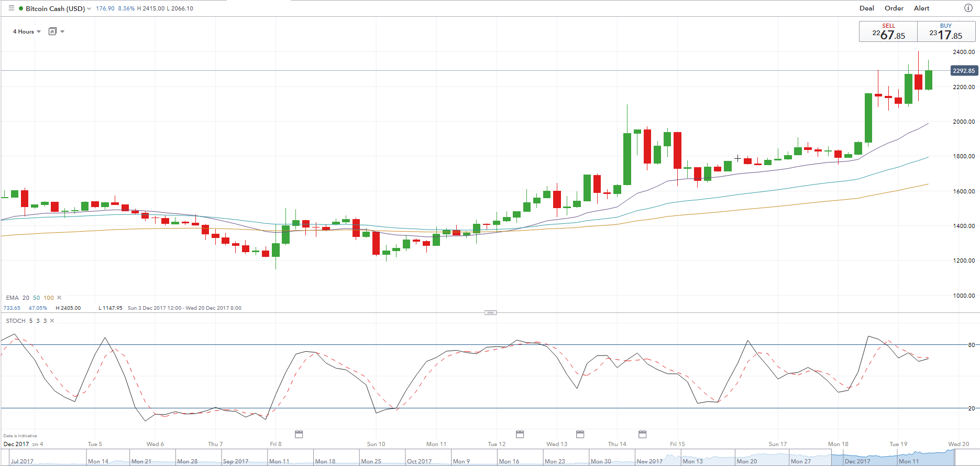Click the stochastic 20 level label
The width and height of the screenshot is (980, 466).
coord(972,408)
